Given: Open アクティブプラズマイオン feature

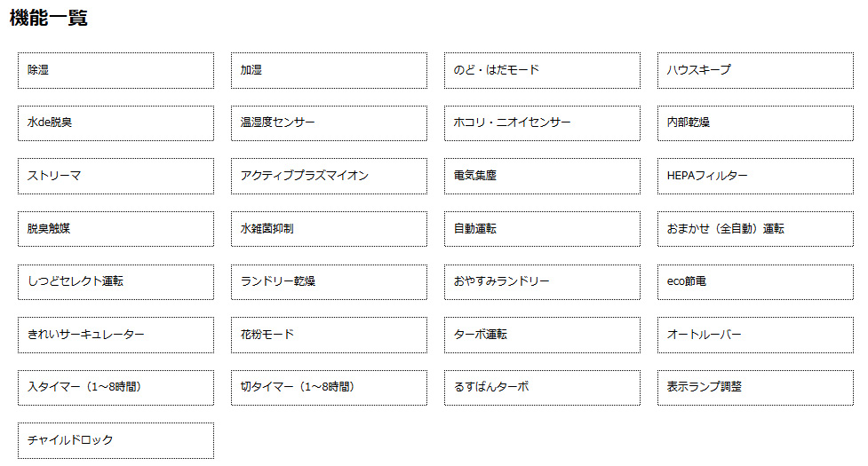Looking at the screenshot, I should coord(329,176).
